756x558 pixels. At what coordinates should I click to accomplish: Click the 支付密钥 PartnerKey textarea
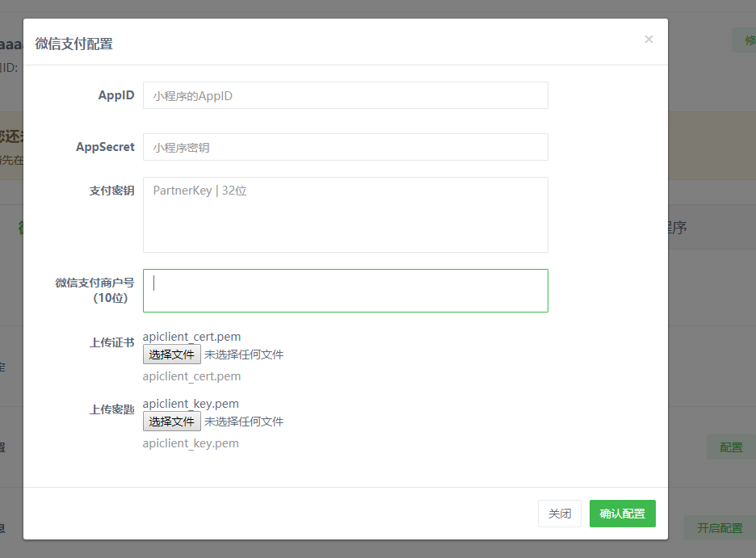coord(345,215)
